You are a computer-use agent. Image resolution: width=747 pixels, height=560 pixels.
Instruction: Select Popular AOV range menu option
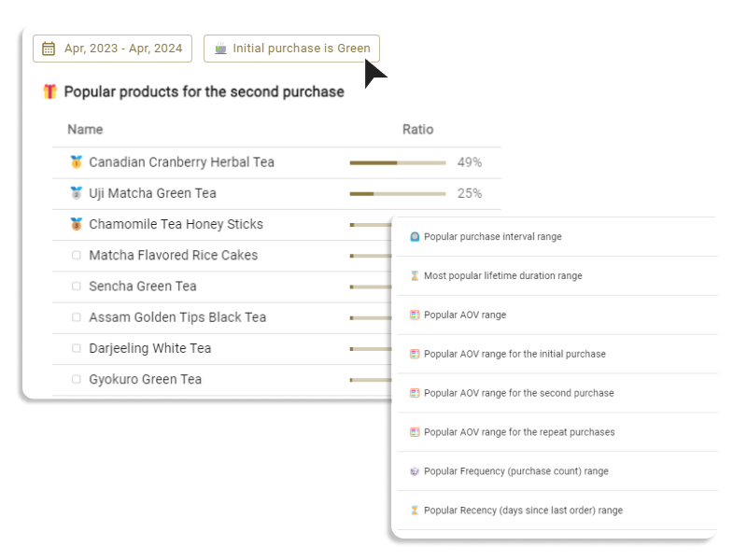pyautogui.click(x=464, y=315)
